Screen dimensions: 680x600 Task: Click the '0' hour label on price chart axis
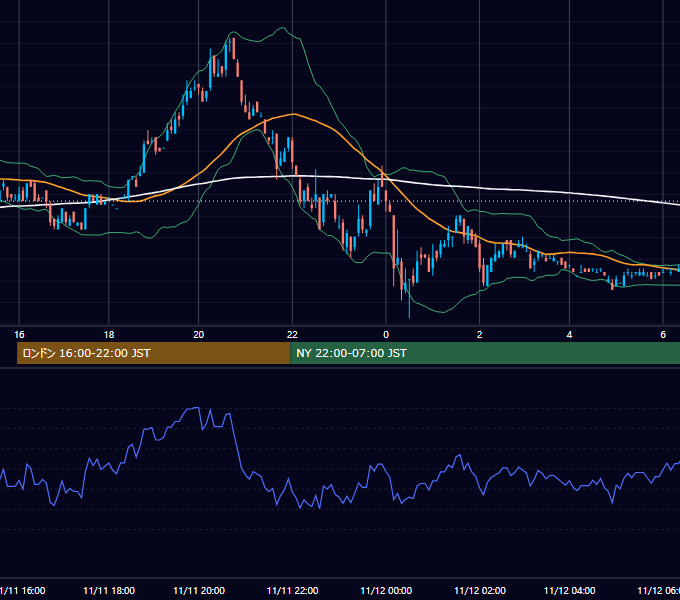(x=386, y=335)
